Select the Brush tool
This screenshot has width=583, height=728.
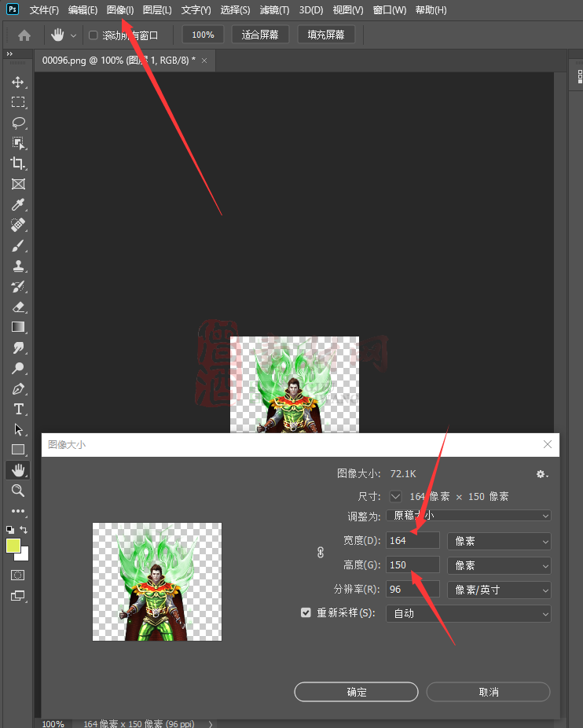[x=18, y=245]
